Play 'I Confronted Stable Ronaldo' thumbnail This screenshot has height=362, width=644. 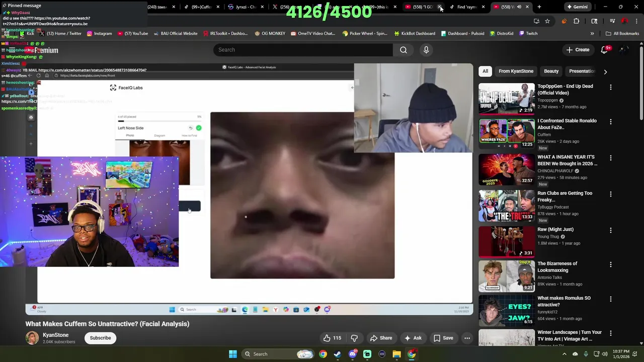click(506, 133)
